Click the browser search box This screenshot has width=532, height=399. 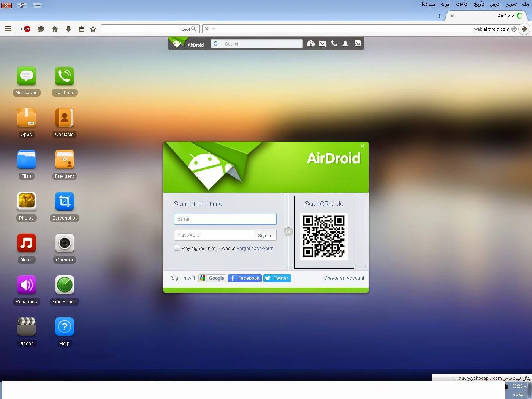click(x=150, y=29)
